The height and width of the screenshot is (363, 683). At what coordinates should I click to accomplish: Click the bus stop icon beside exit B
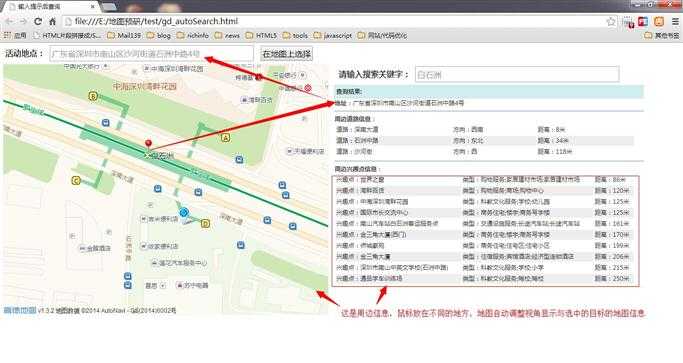coord(105,123)
